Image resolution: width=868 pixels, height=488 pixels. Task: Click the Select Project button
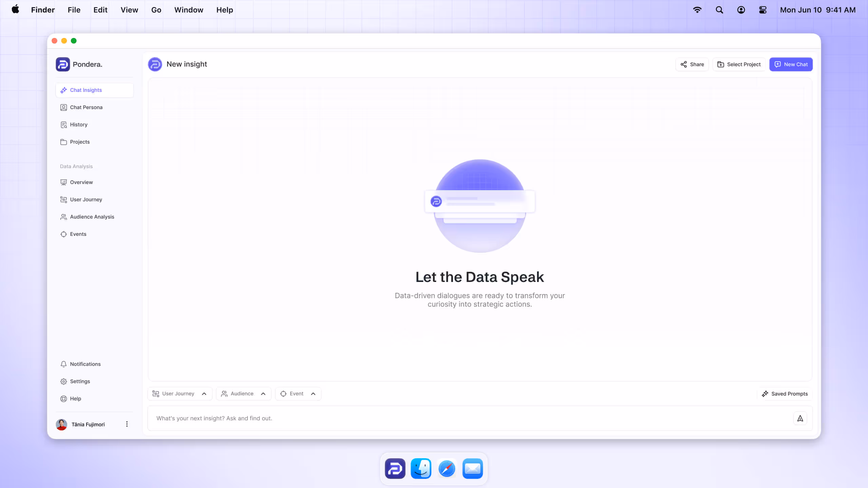tap(738, 64)
